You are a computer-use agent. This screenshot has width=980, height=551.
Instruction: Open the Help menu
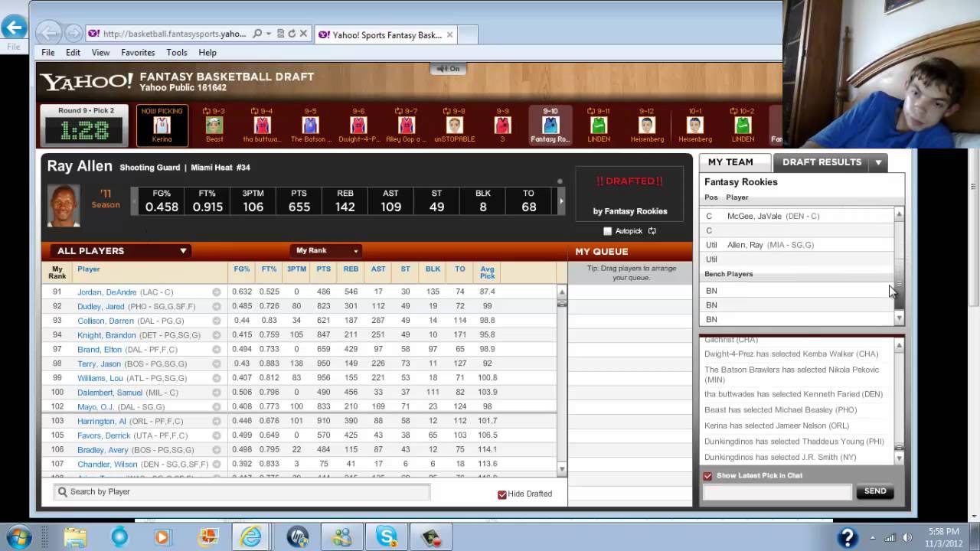coord(207,53)
